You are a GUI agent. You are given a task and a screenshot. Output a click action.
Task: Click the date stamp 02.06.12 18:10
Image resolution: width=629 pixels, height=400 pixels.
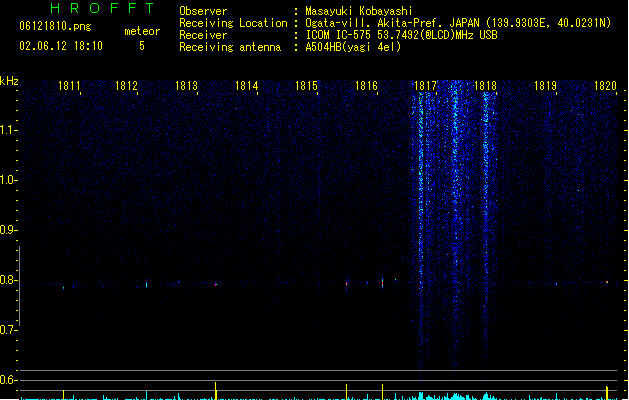click(61, 46)
